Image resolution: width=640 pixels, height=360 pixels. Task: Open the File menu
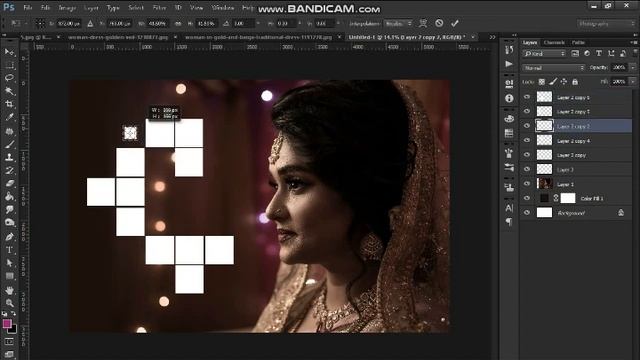click(x=27, y=8)
